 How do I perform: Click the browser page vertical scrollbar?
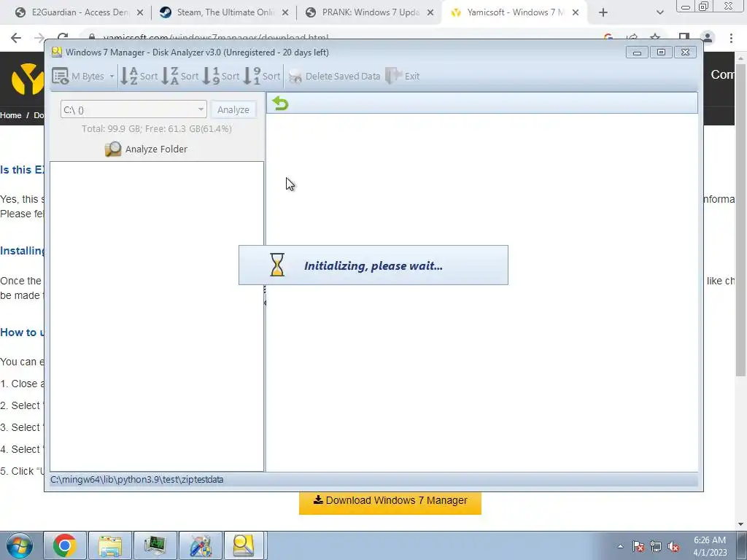coord(741,219)
